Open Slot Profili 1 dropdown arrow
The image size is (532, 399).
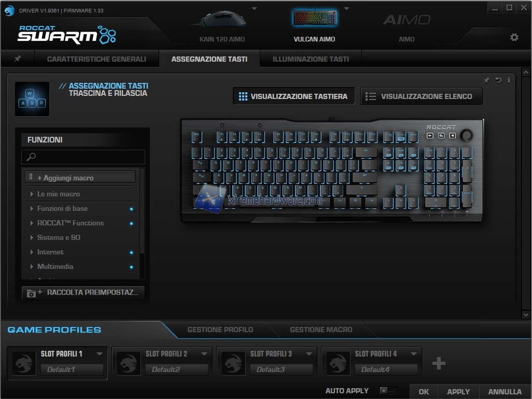(100, 354)
